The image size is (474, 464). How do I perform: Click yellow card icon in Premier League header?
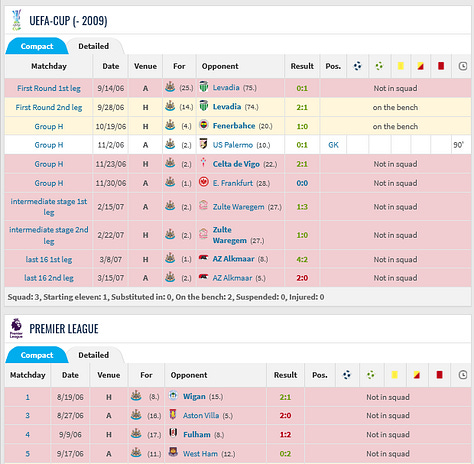pyautogui.click(x=395, y=375)
